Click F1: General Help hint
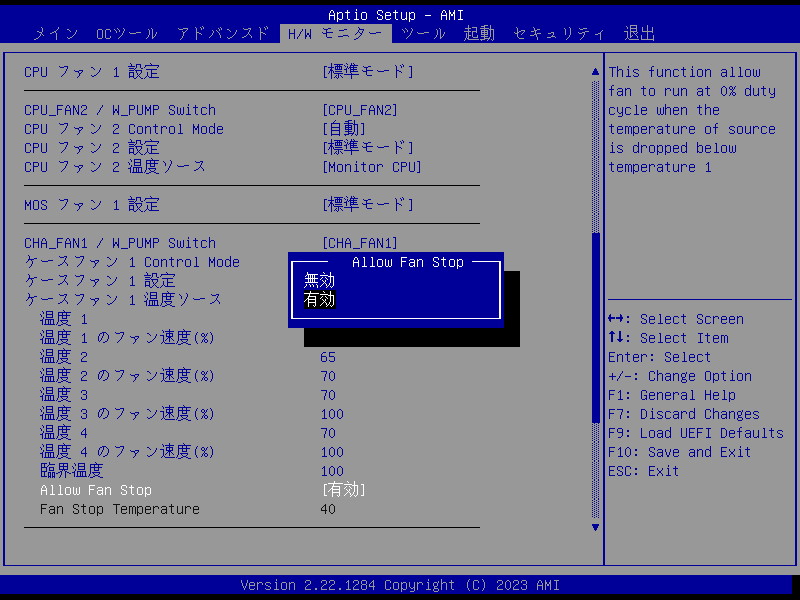 coord(671,395)
